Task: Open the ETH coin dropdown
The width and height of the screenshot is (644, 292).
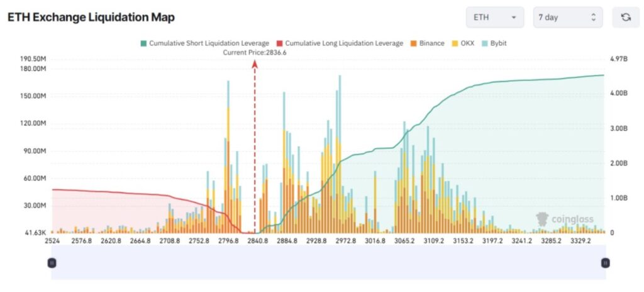Action: pyautogui.click(x=494, y=18)
